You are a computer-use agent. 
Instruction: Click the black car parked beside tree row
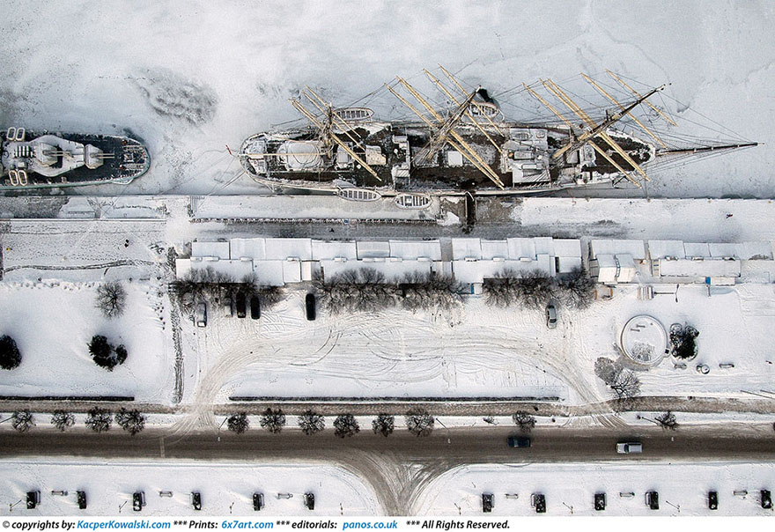tap(310, 306)
